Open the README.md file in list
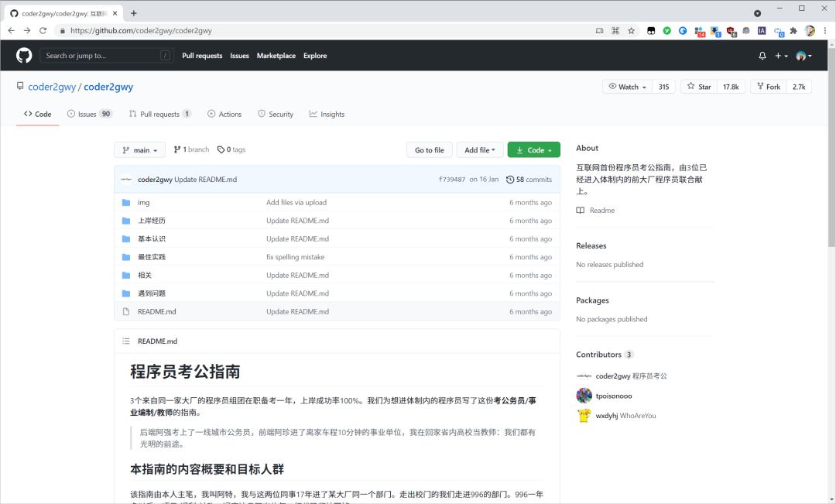The width and height of the screenshot is (836, 504). pyautogui.click(x=156, y=311)
